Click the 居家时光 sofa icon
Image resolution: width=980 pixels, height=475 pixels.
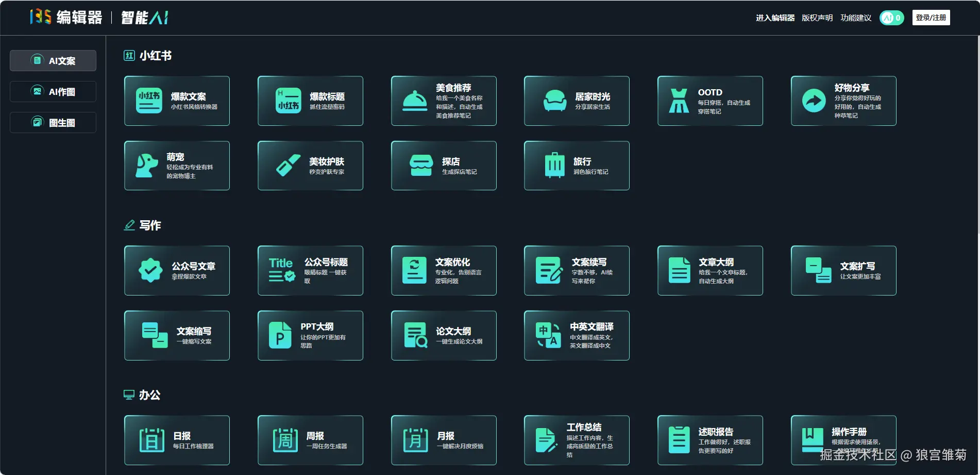click(x=555, y=101)
